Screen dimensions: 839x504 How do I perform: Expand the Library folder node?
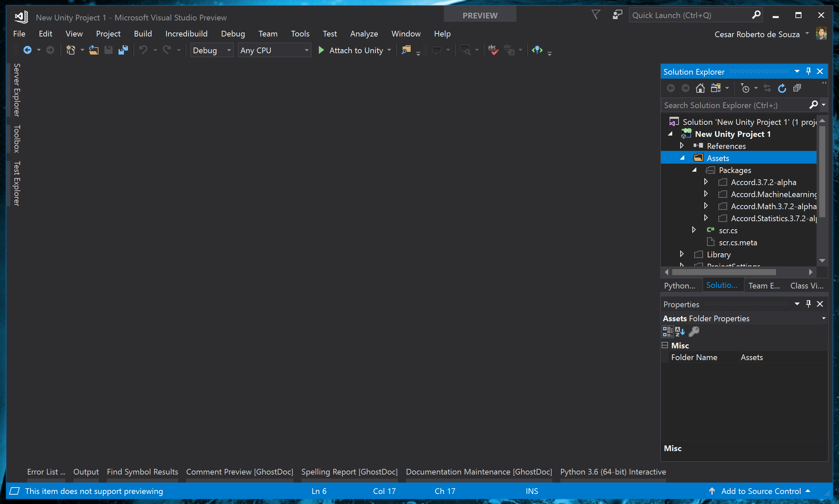coord(682,254)
